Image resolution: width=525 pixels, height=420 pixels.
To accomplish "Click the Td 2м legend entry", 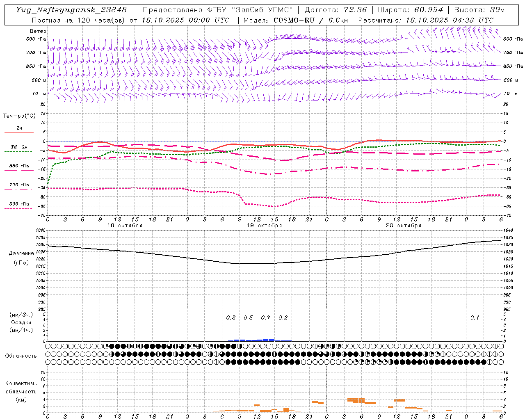I will pos(19,147).
